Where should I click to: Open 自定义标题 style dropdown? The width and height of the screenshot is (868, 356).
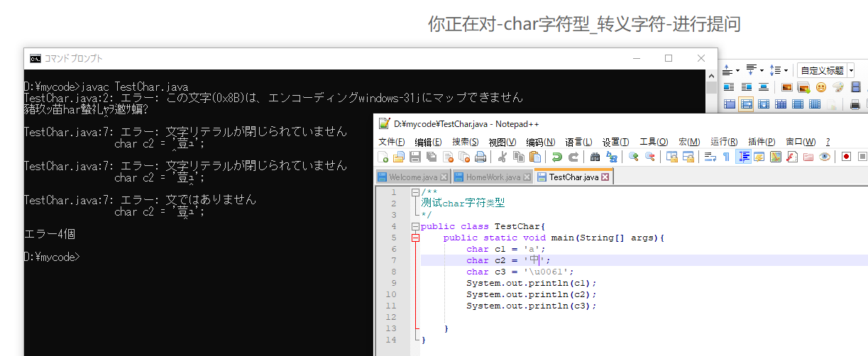(851, 70)
